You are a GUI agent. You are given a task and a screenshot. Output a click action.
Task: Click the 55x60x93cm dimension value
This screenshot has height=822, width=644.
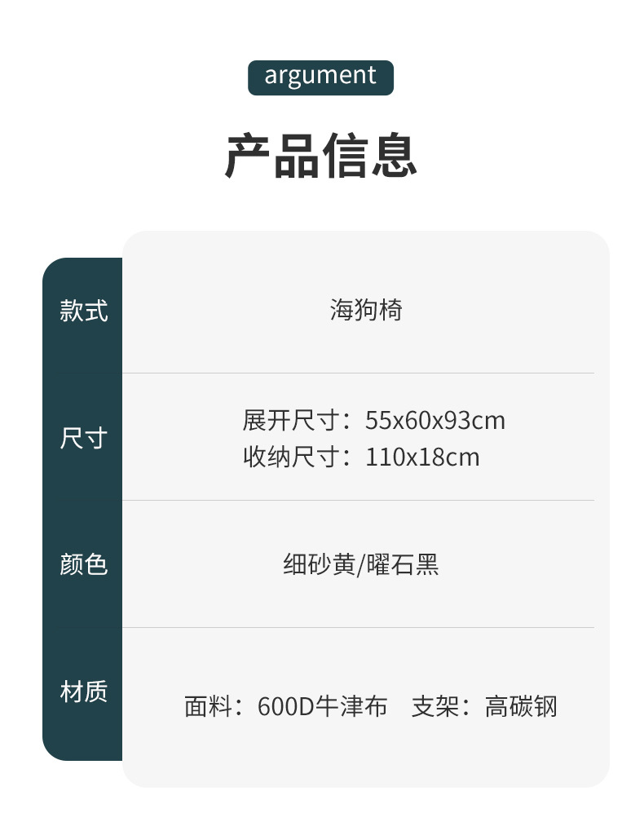click(x=434, y=421)
